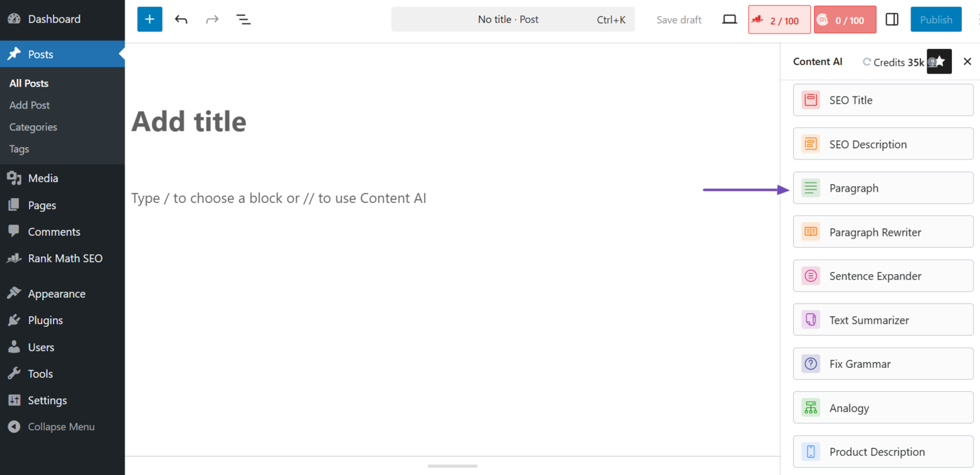Open the Rank Math SEO score badge
The image size is (980, 475).
(x=778, y=19)
